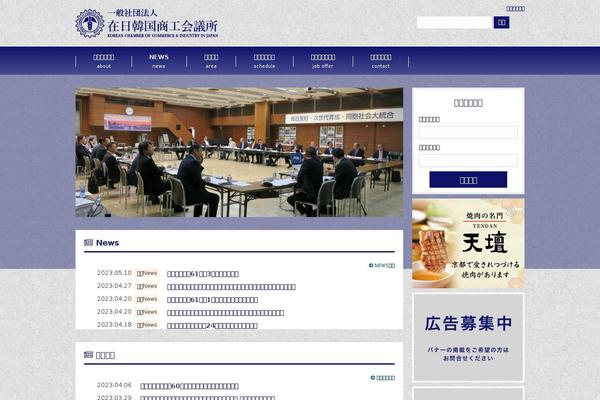Submit the header search button
Screen dimensions: 600x400
(x=501, y=23)
